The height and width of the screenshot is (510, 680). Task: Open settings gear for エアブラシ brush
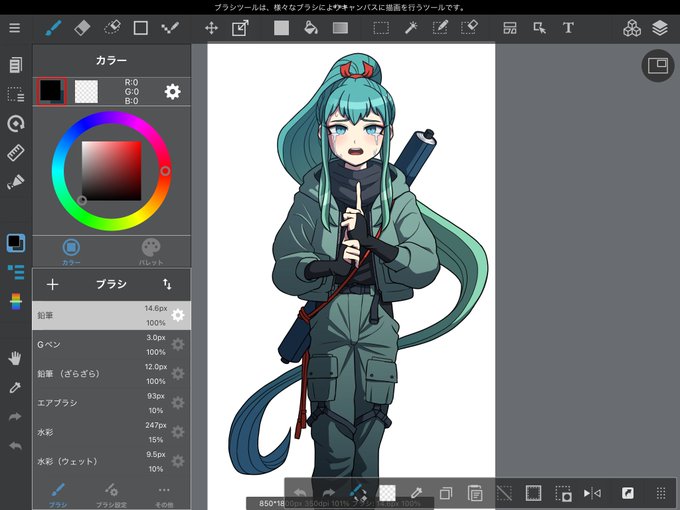coord(177,403)
